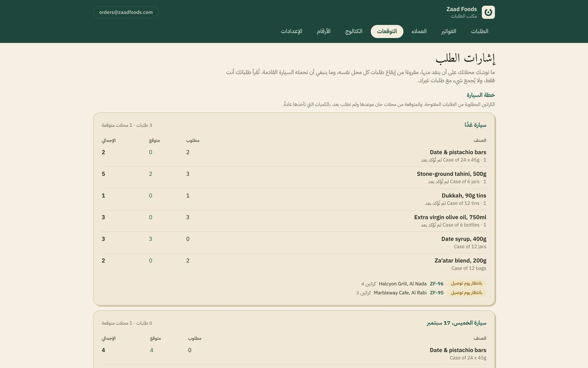Image resolution: width=588 pixels, height=368 pixels.
Task: Open the الأرقام (Numbers) tab
Action: 324,31
